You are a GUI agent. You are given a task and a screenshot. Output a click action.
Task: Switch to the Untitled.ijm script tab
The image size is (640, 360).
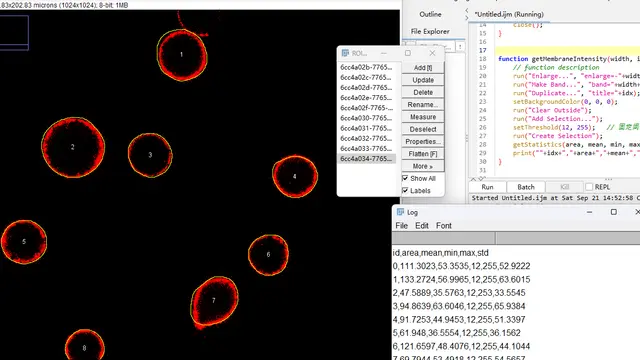pos(509,14)
